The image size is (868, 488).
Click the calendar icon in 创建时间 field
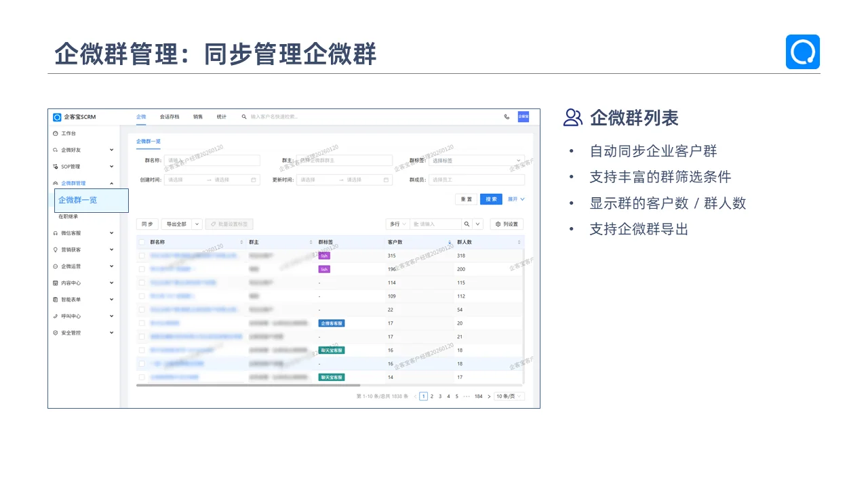[x=254, y=180]
